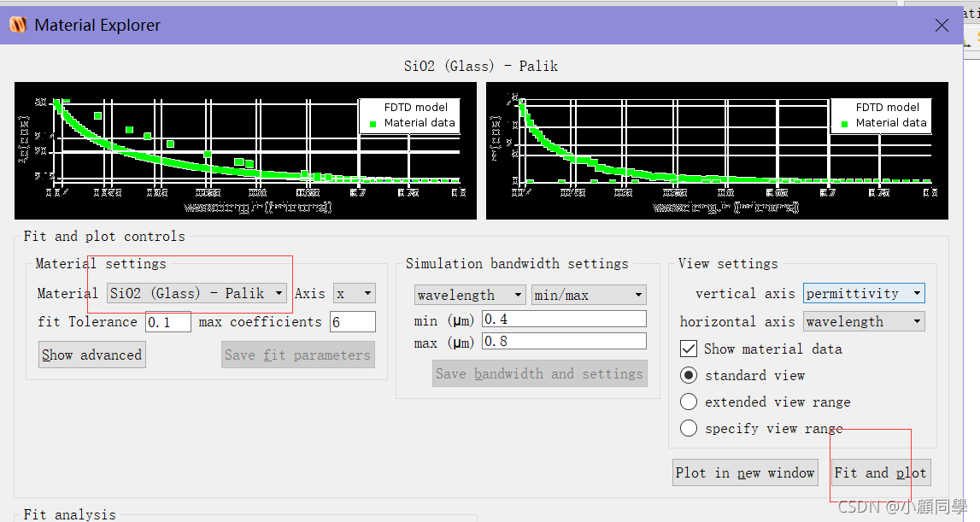This screenshot has width=980, height=522.
Task: Click the SiO2 (Glass) - Palik title text
Action: click(481, 66)
